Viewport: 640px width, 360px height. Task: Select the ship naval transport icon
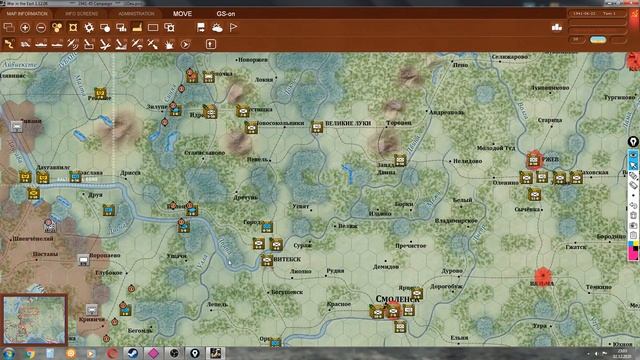pos(41,44)
